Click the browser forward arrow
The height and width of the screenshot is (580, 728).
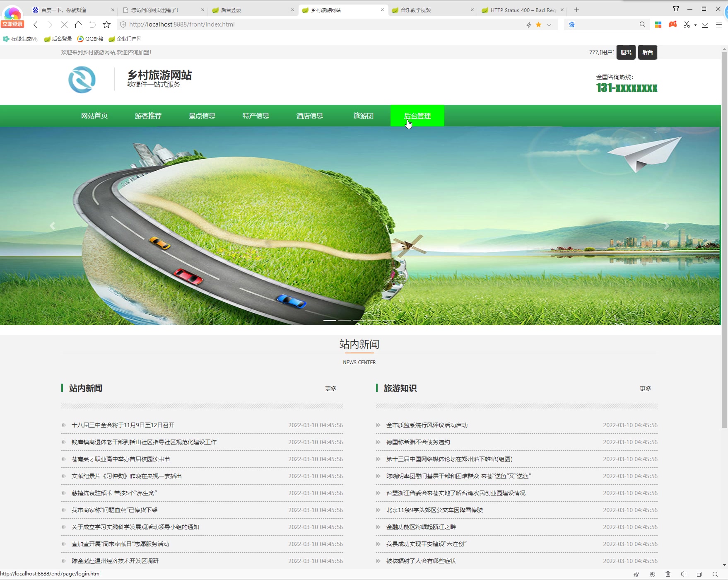(x=50, y=24)
